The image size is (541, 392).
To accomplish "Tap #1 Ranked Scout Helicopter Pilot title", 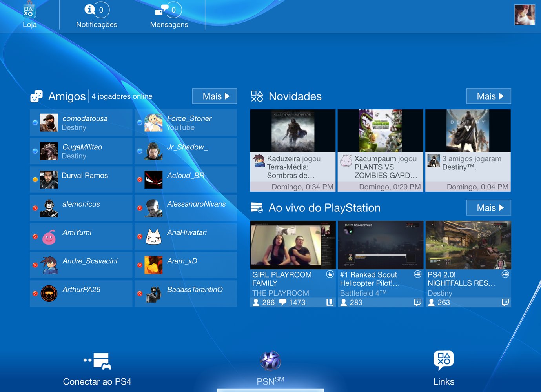I will click(x=370, y=279).
